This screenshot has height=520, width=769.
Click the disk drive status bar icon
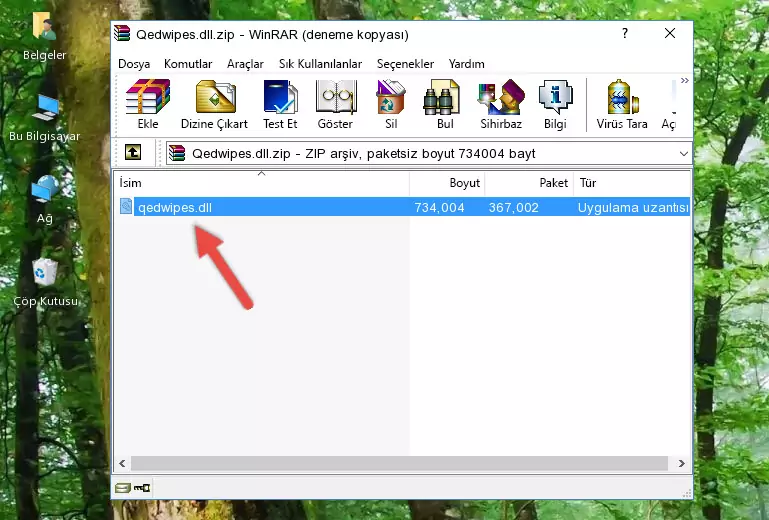(x=123, y=488)
